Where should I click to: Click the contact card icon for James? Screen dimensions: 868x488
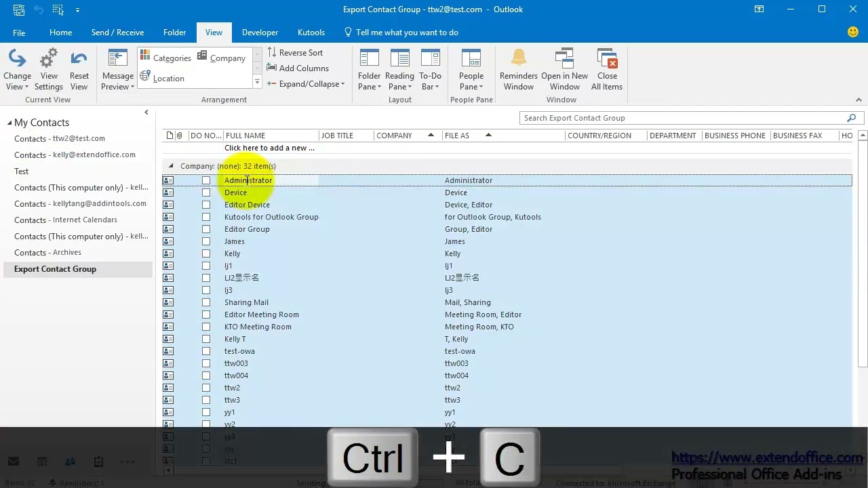click(168, 241)
